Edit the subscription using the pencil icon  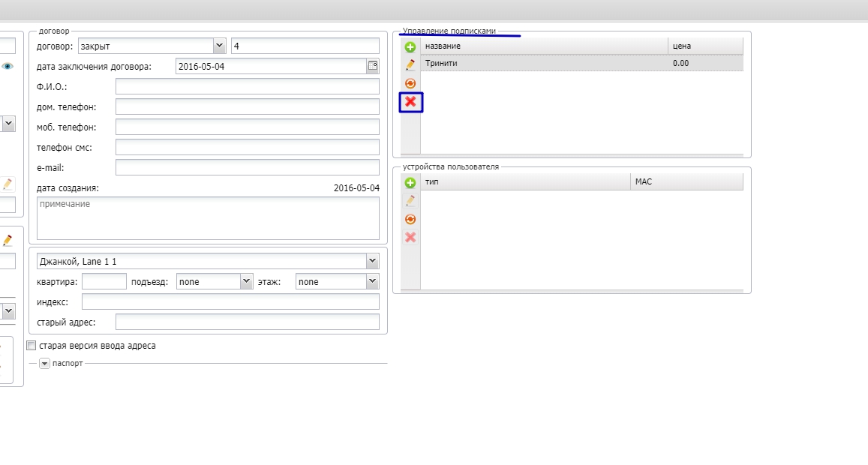[410, 65]
